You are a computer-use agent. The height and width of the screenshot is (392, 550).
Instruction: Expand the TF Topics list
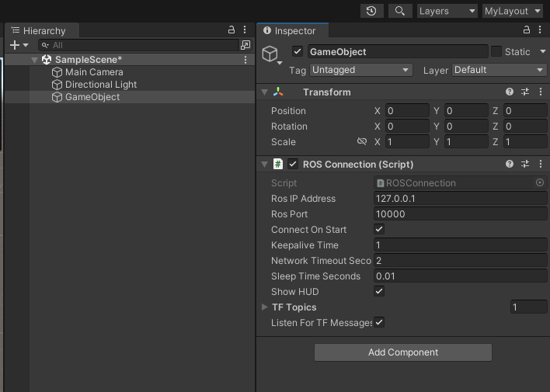[264, 307]
